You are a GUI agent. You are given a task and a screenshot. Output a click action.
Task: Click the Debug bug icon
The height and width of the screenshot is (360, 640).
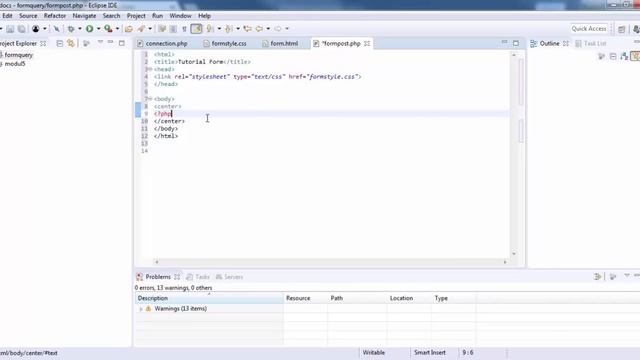point(71,29)
